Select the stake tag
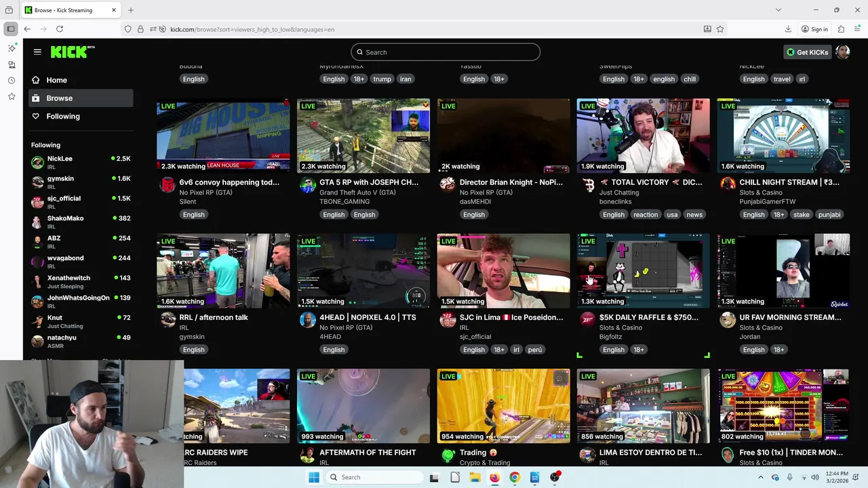The width and height of the screenshot is (868, 488). click(802, 215)
